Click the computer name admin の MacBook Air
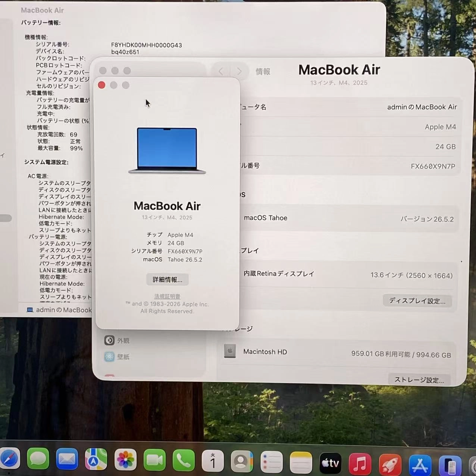This screenshot has height=476, width=476. [422, 107]
